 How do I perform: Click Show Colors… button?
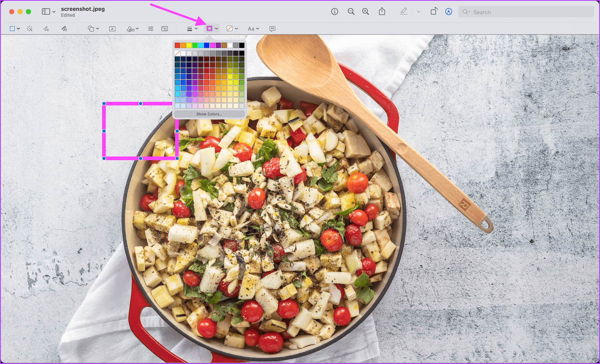209,114
